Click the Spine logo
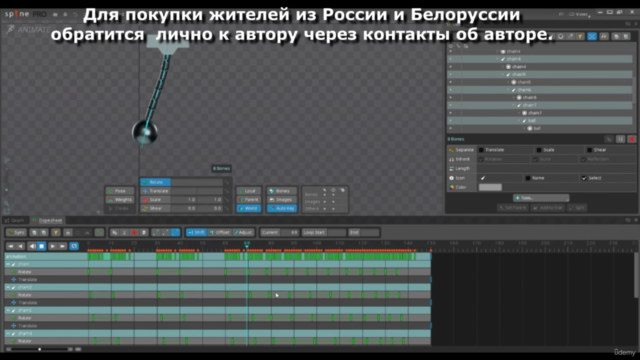 point(17,14)
